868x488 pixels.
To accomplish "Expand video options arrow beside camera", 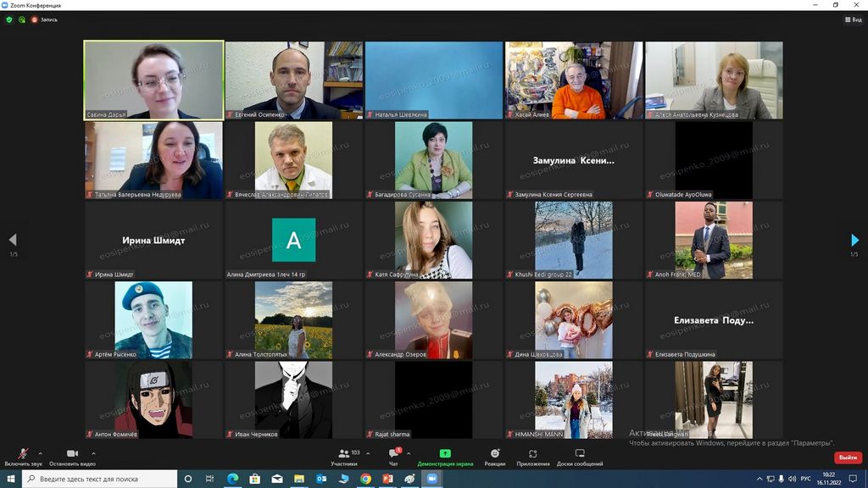I will 93,453.
